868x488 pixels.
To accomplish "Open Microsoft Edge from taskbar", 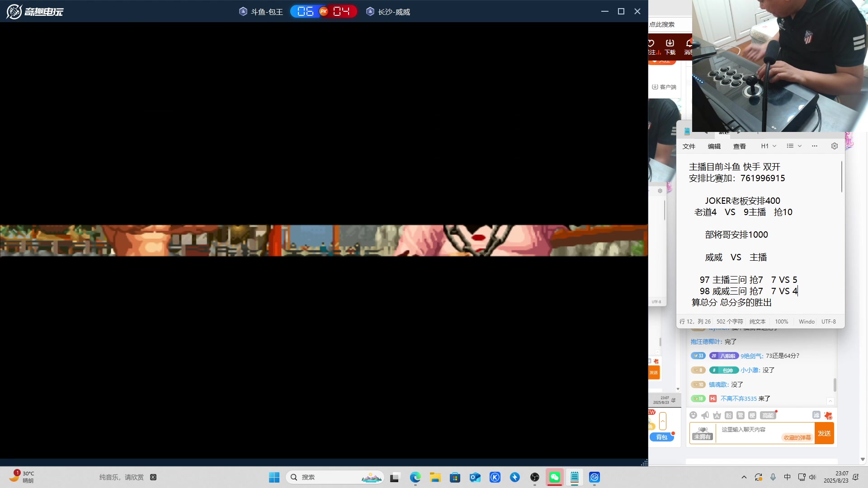I will [x=415, y=477].
